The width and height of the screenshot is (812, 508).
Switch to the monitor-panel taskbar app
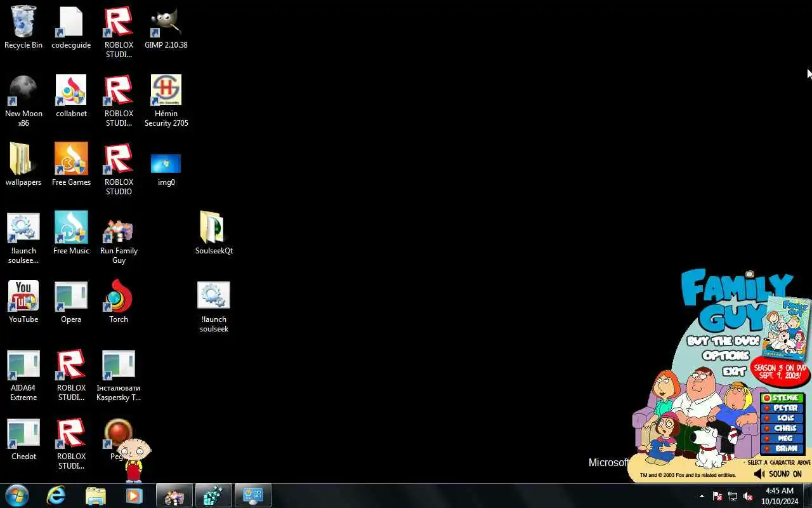(x=253, y=495)
